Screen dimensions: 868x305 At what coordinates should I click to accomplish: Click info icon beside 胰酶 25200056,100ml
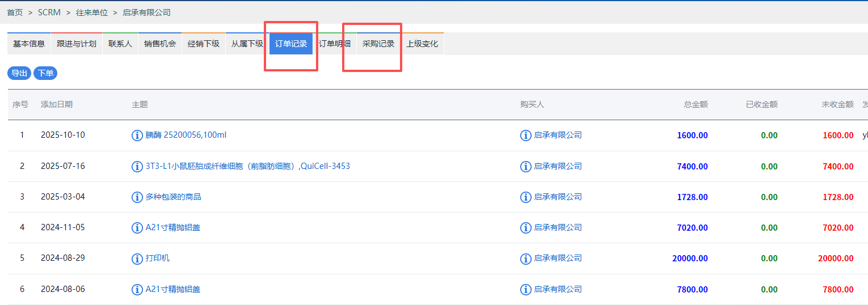click(x=137, y=135)
